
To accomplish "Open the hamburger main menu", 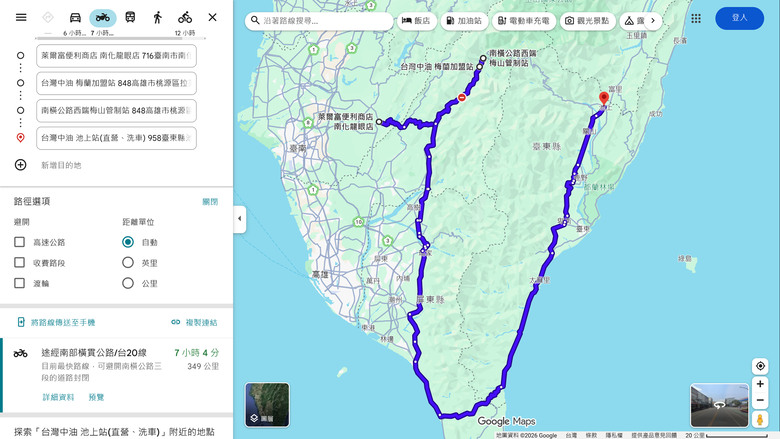I will coord(21,17).
